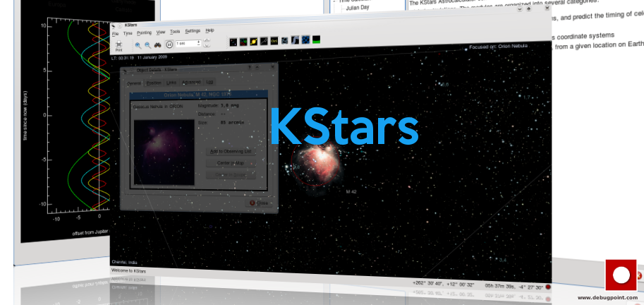The height and width of the screenshot is (305, 644).
Task: Click Object Details window menu icon
Action: 126,71
